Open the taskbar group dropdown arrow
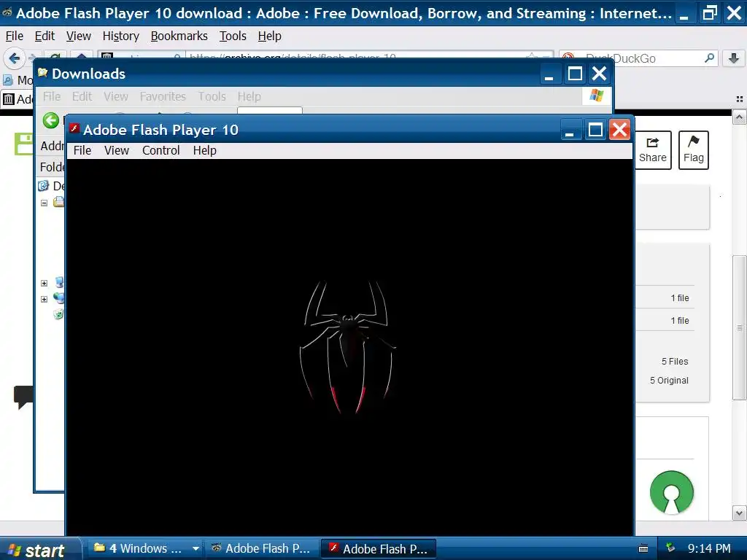Image resolution: width=747 pixels, height=560 pixels. click(196, 548)
